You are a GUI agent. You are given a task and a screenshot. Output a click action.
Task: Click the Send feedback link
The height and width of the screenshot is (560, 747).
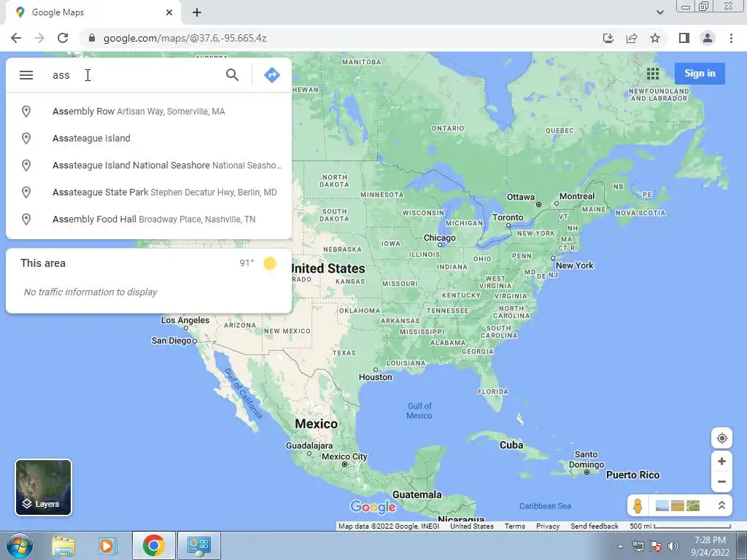595,526
